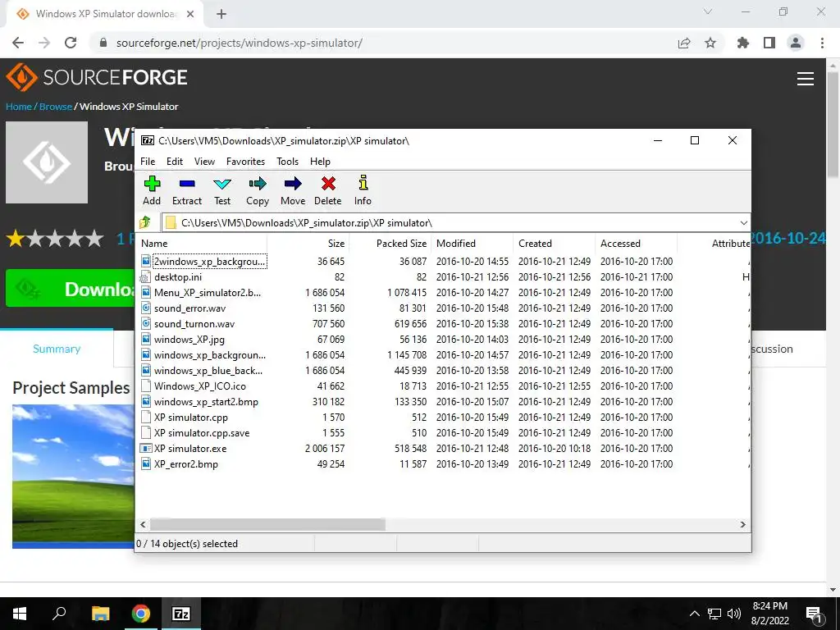Open the File menu in 7-Zip

tap(148, 162)
